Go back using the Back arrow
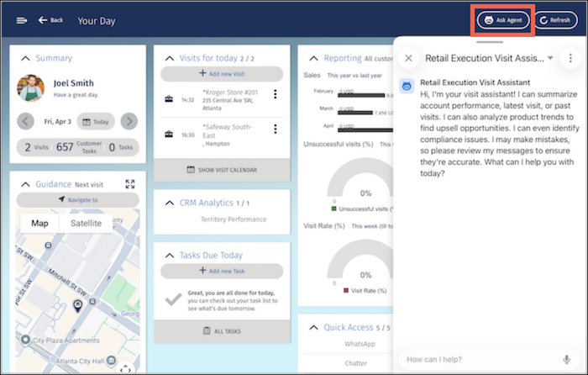The width and height of the screenshot is (588, 375). pyautogui.click(x=50, y=20)
